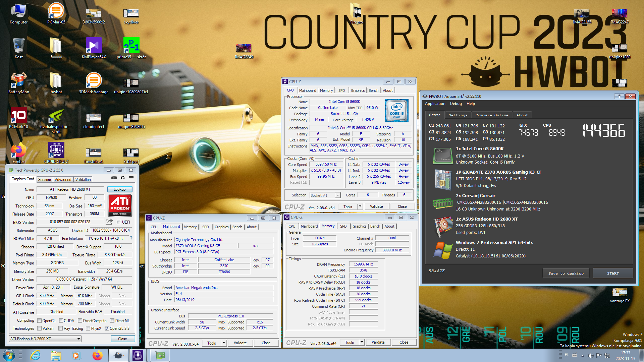Viewport: 644px width, 362px height.
Task: Switch to the Sensors tab in GPU-Z
Action: pyautogui.click(x=44, y=180)
